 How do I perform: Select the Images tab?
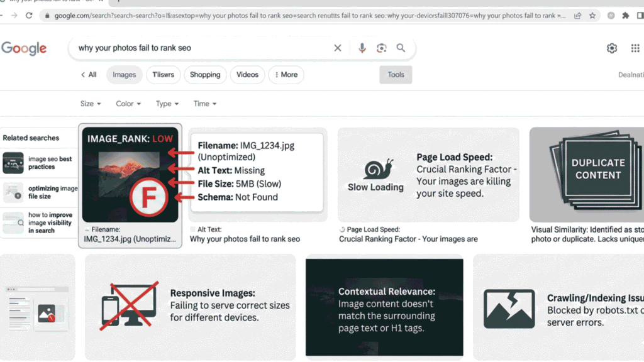pos(125,75)
